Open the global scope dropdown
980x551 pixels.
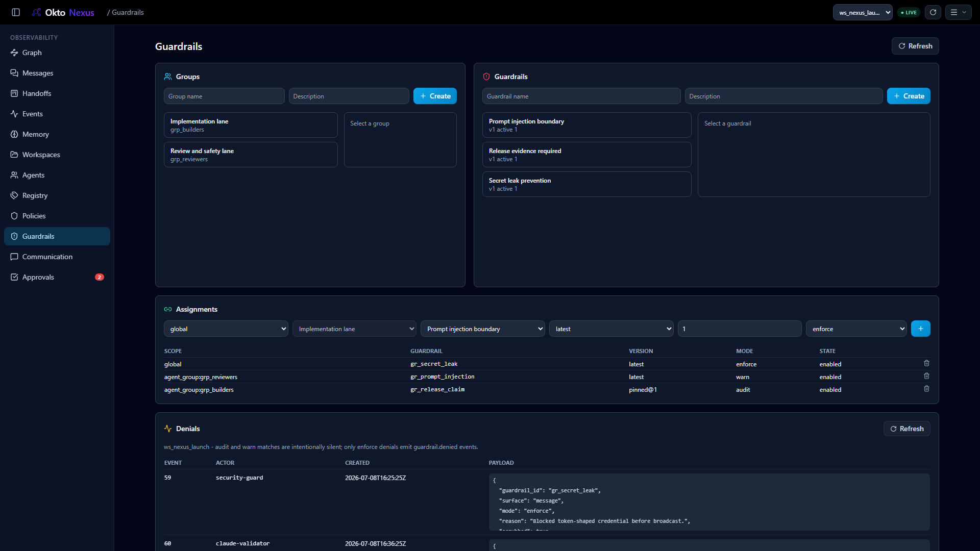point(226,329)
